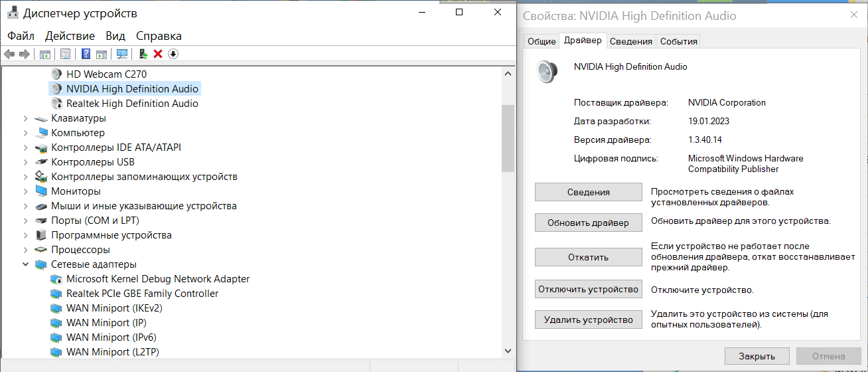
Task: Select the disabled Realtek High Definition Audio icon
Action: pyautogui.click(x=56, y=104)
